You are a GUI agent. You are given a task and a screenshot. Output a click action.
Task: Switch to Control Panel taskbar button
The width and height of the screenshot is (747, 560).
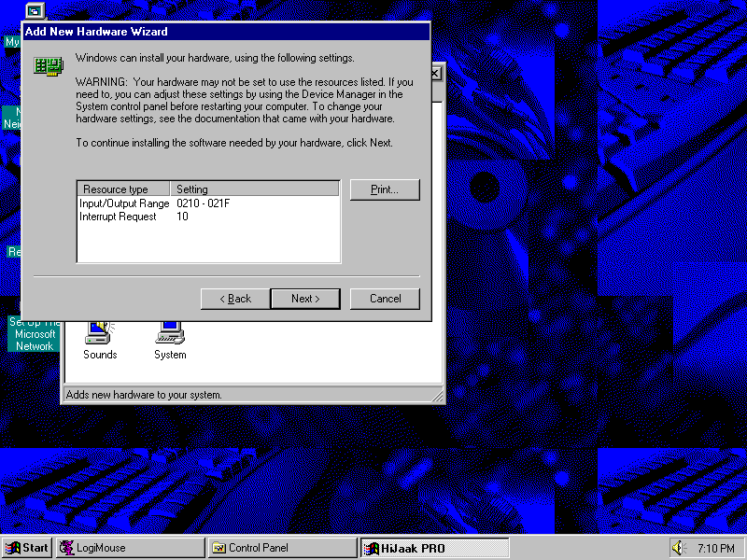[x=282, y=548]
